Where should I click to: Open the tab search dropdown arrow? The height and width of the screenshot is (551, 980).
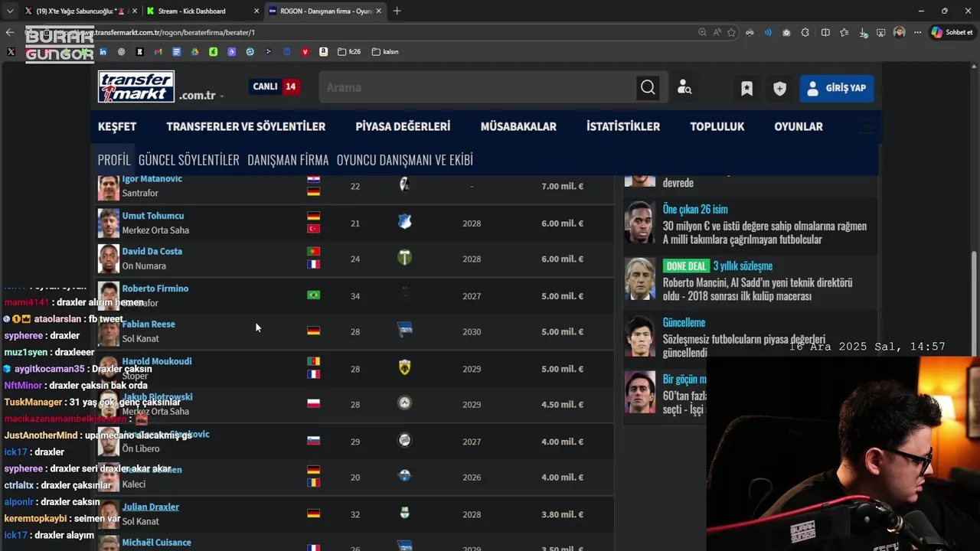(9, 11)
